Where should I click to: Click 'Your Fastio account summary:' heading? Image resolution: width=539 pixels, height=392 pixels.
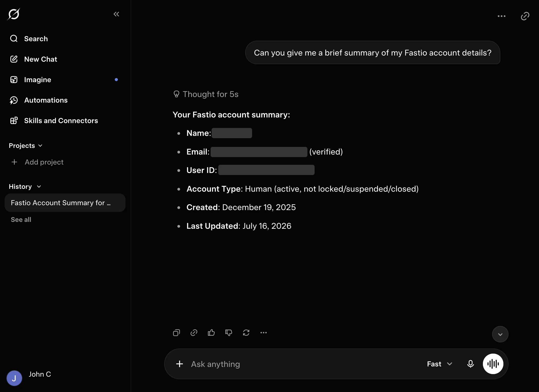(231, 115)
